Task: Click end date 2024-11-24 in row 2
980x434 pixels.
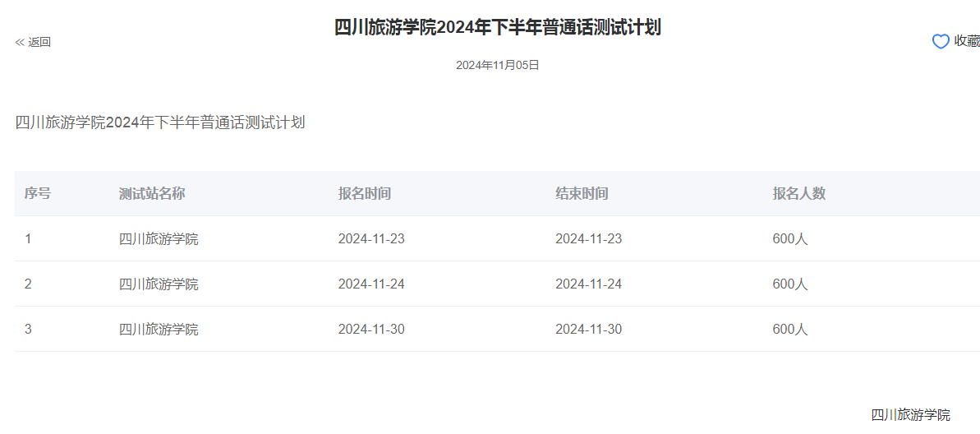Action: [588, 284]
